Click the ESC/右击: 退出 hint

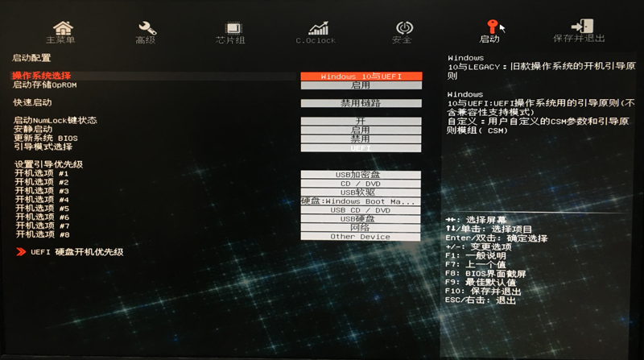(x=481, y=300)
